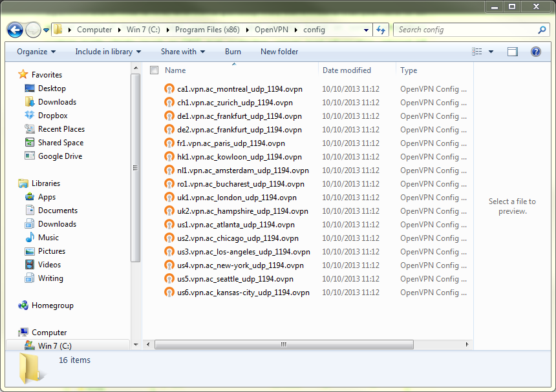
Task: Open the address bar history dropdown
Action: 366,30
